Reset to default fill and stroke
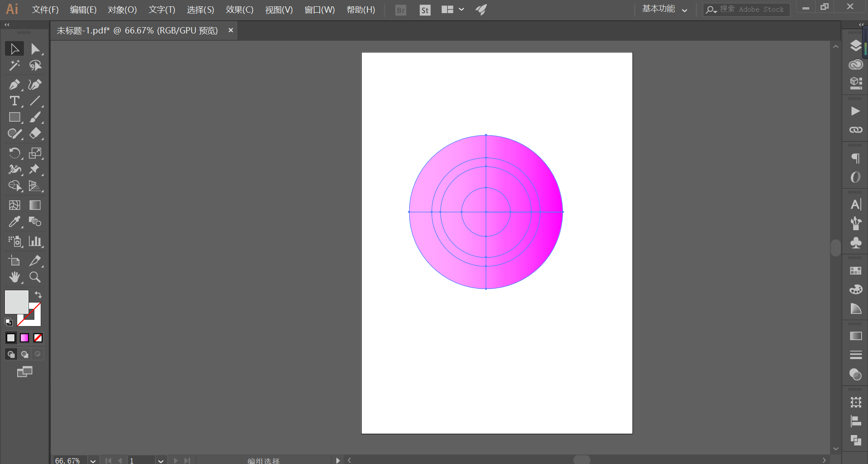The image size is (868, 464). pos(9,322)
